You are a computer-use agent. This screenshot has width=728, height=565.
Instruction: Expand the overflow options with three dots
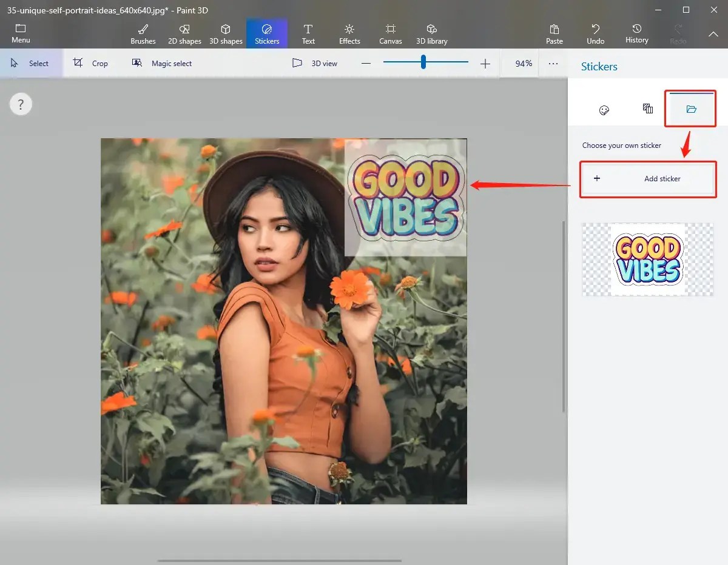pos(553,62)
